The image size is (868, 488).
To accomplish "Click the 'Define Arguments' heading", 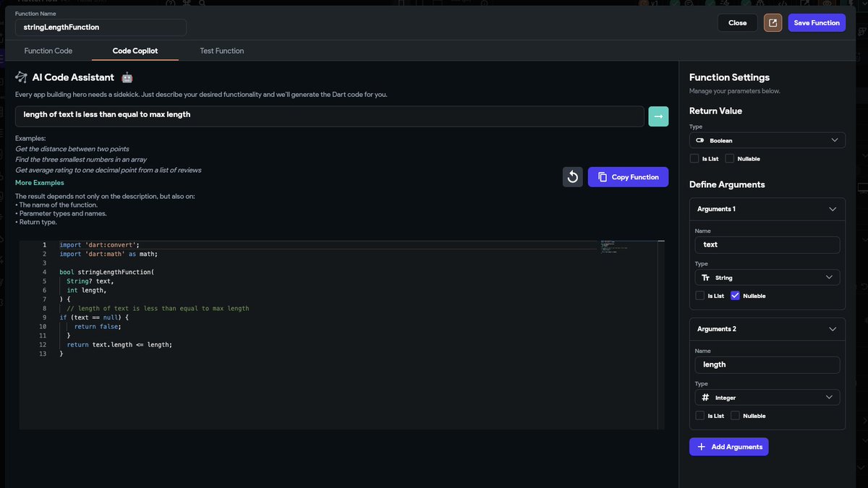I will (x=727, y=184).
